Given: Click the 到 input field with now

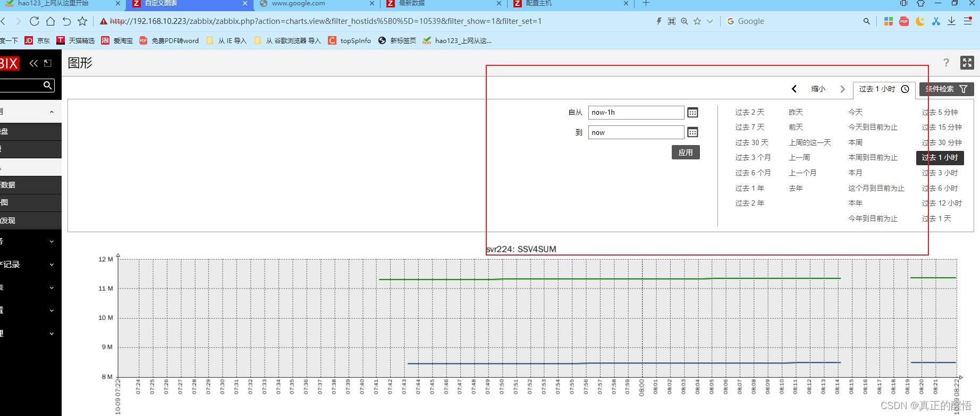Looking at the screenshot, I should [x=636, y=132].
